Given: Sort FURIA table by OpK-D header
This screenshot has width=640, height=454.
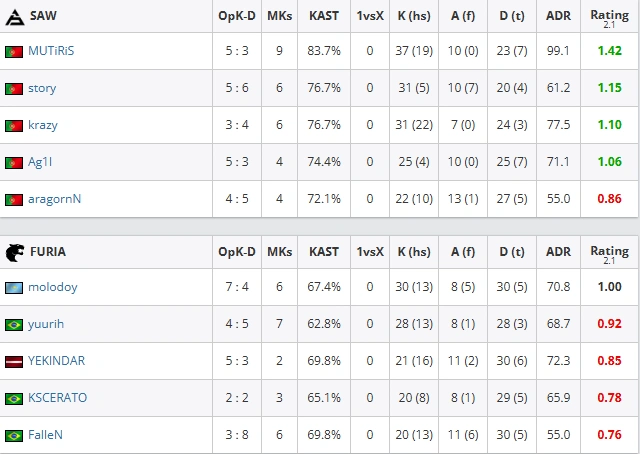Looking at the screenshot, I should point(237,252).
